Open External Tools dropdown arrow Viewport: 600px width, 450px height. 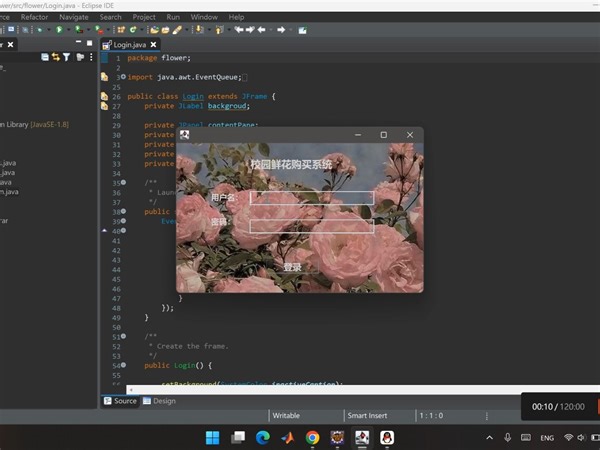108,30
